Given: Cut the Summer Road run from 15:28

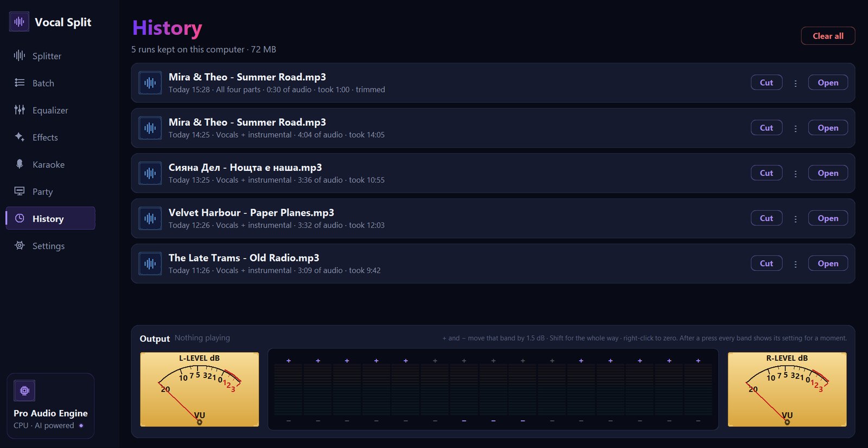Looking at the screenshot, I should [767, 82].
